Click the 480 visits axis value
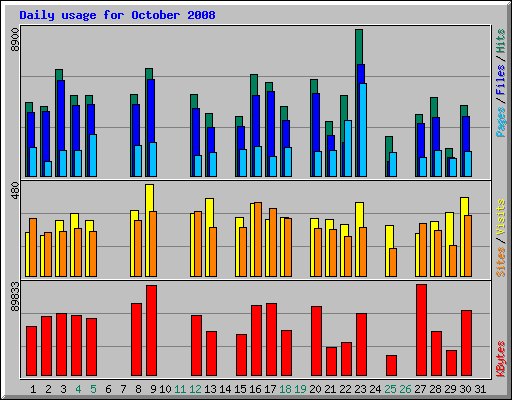 [x=15, y=191]
